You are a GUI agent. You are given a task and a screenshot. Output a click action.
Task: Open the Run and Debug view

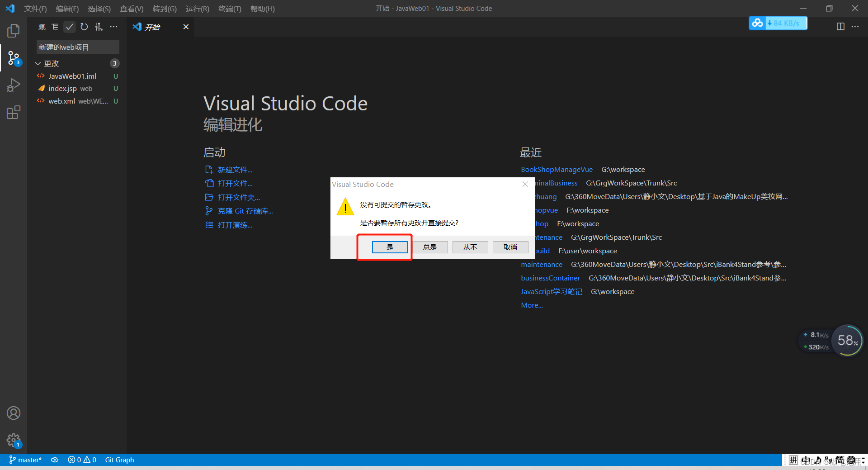(x=14, y=85)
